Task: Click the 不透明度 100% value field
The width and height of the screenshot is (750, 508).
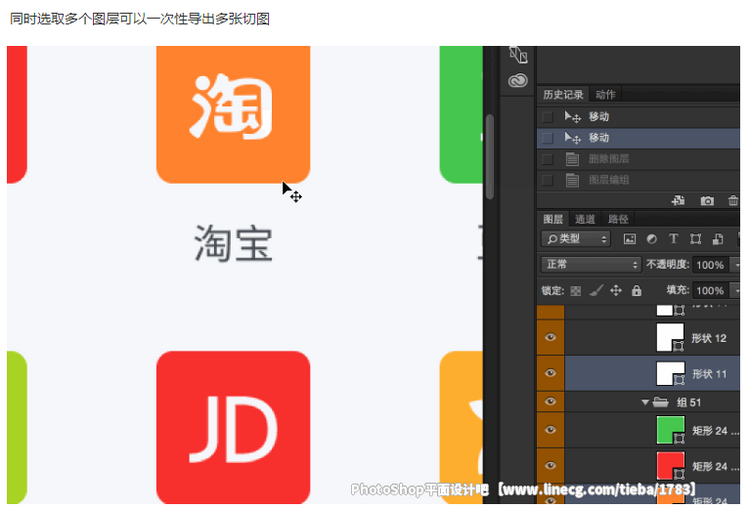Action: click(x=710, y=265)
